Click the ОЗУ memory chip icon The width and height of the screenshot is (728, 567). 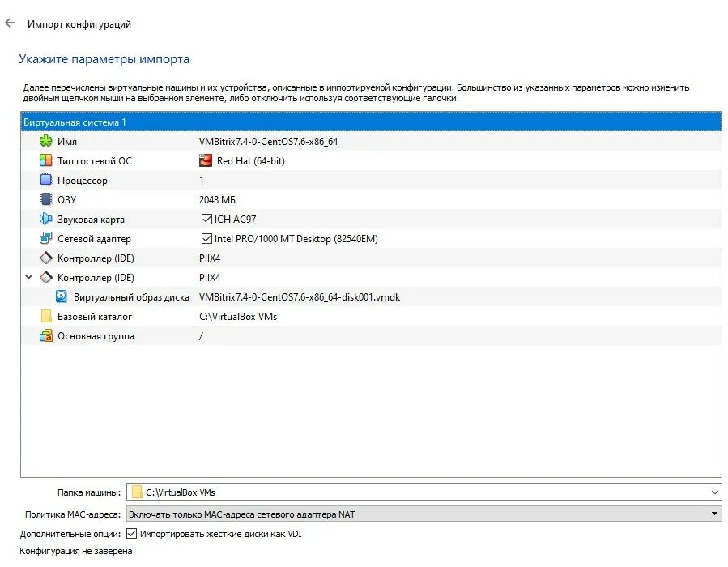(45, 200)
